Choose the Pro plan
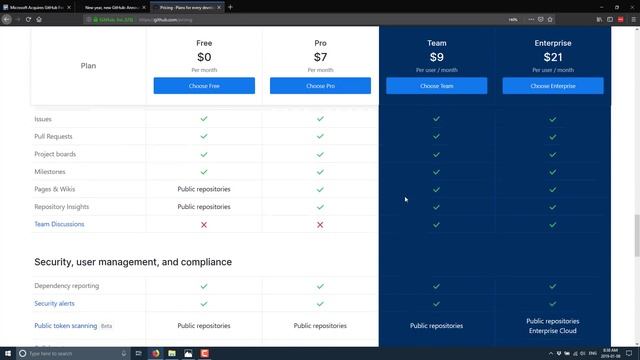The image size is (640, 360). 320,86
